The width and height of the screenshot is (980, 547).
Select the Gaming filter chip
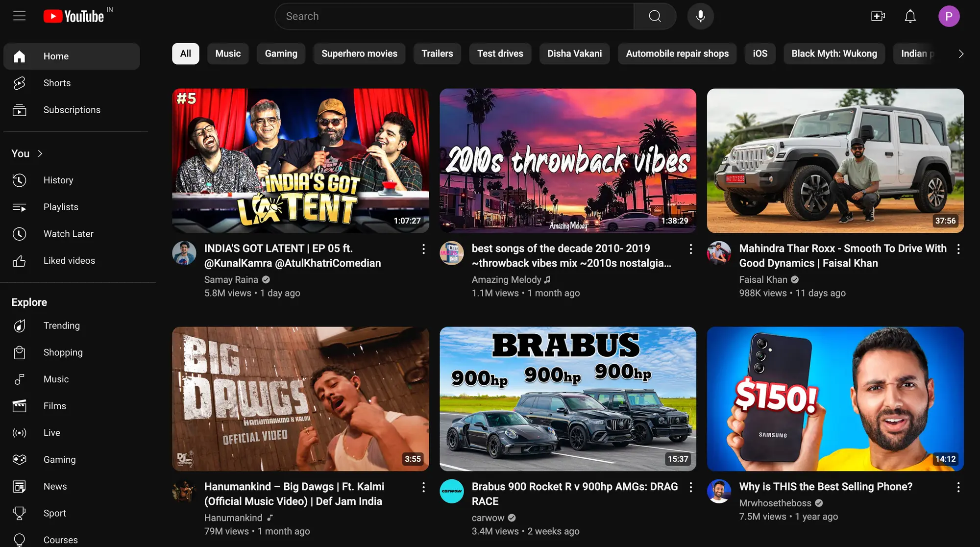click(x=281, y=53)
